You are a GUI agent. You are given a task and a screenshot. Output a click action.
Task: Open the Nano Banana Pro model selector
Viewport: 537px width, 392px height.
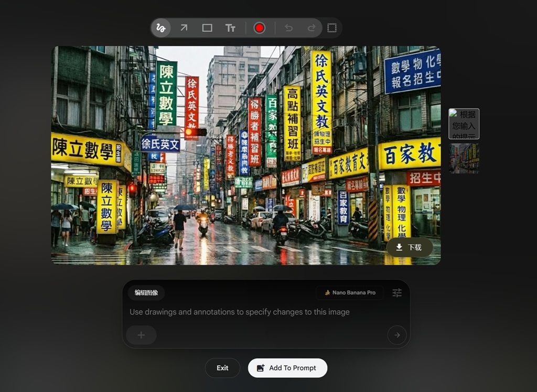point(350,292)
